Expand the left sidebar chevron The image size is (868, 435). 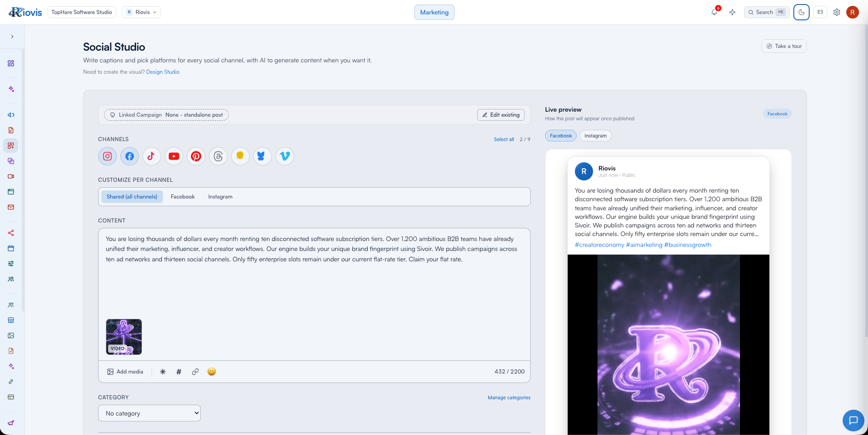pos(12,37)
